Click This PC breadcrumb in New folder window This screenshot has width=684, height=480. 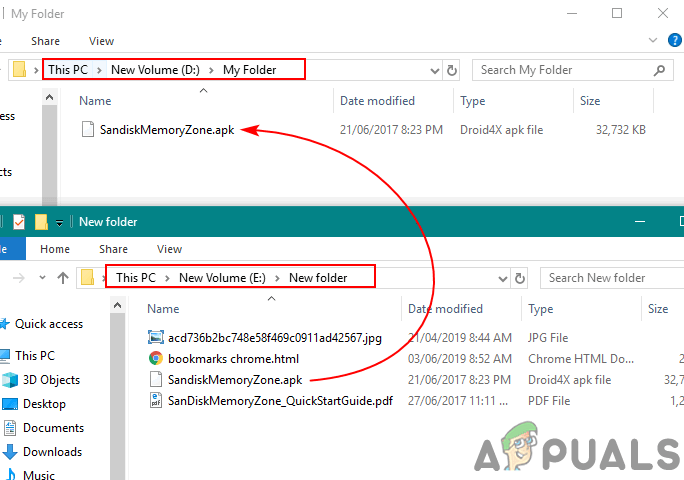(136, 278)
